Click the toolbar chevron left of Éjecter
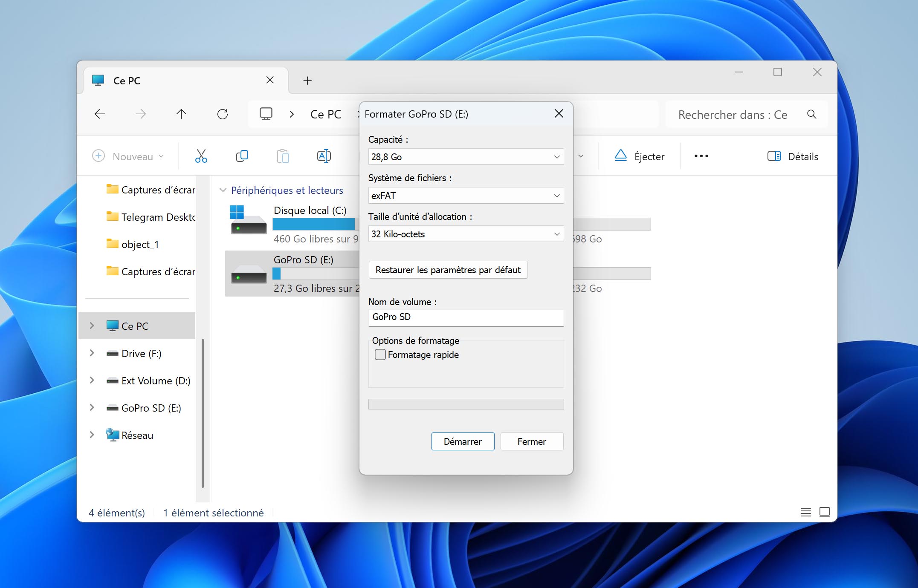This screenshot has width=918, height=588. pos(581,156)
